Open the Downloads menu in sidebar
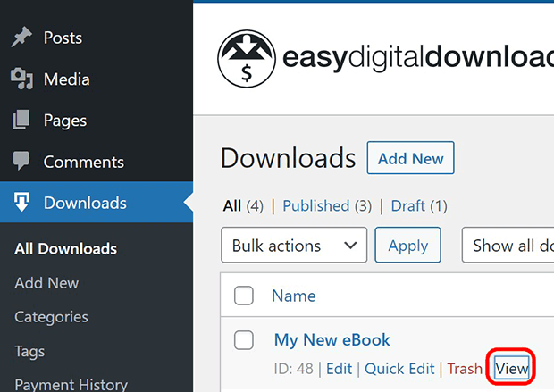The image size is (554, 392). [97, 203]
